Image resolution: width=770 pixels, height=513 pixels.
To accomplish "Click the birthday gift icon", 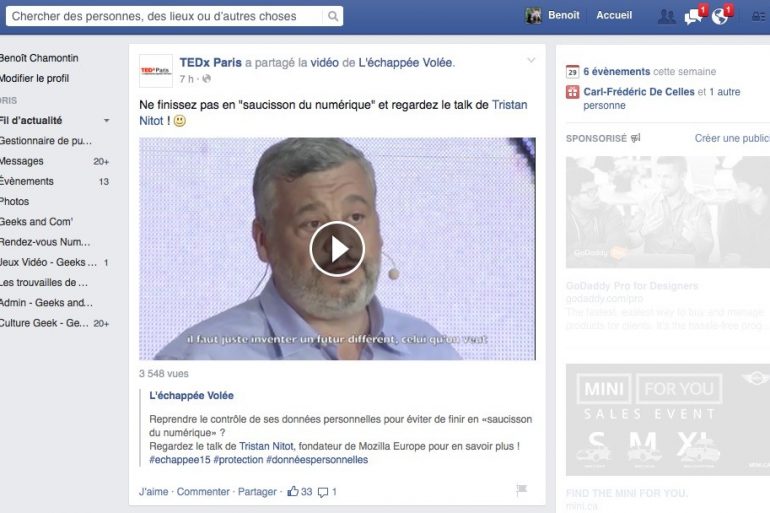I will (572, 92).
